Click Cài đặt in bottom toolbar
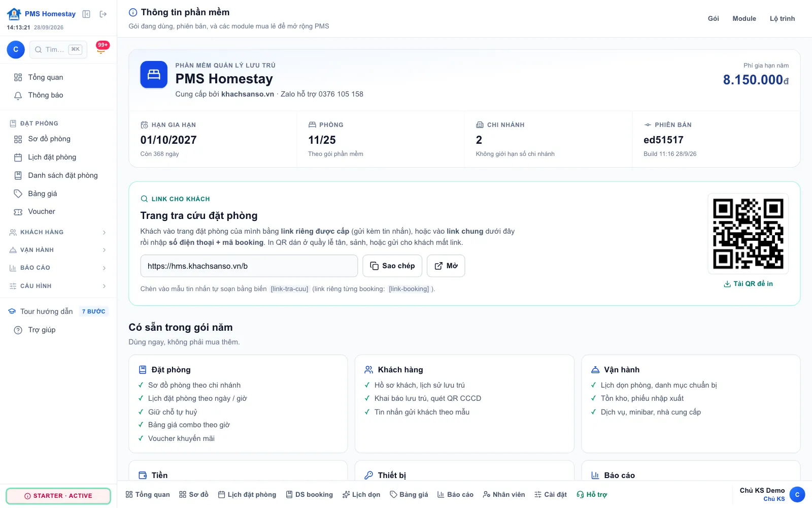Image resolution: width=812 pixels, height=508 pixels. 551,494
